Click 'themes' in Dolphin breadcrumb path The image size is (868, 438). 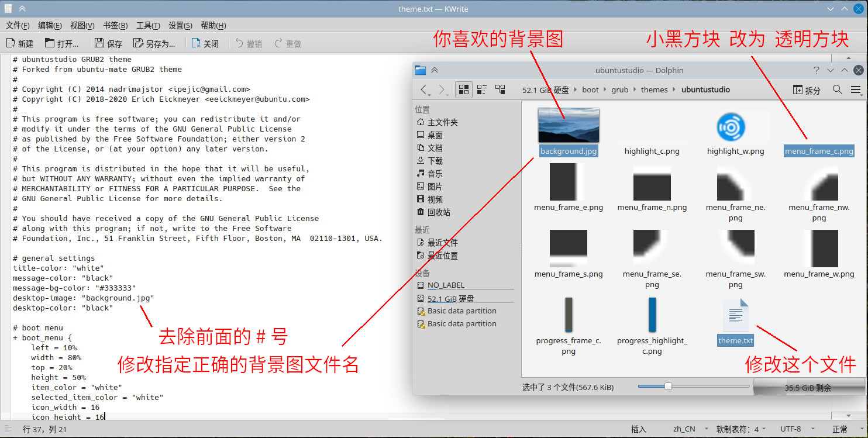point(654,89)
